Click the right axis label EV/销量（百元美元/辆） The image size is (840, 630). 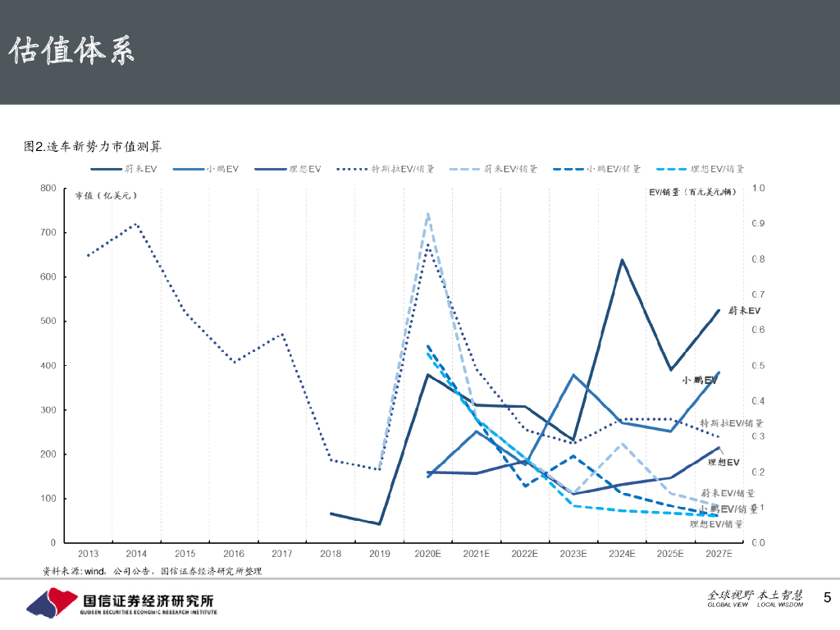(693, 192)
